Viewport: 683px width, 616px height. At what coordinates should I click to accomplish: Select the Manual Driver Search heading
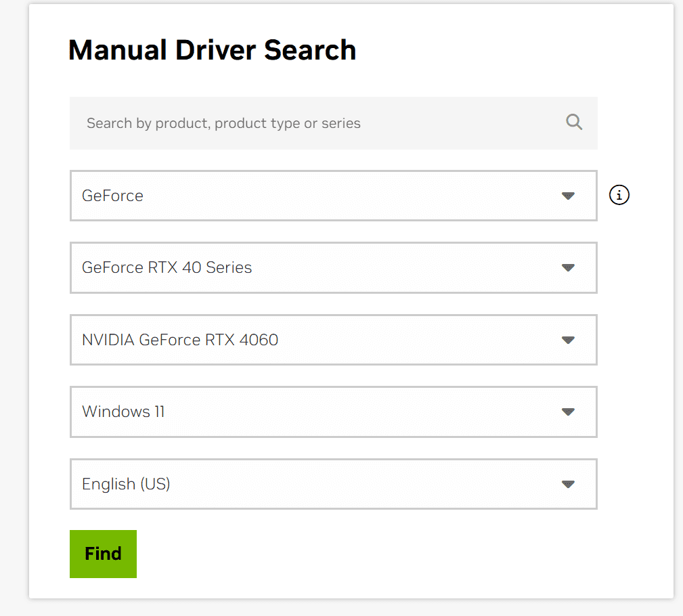(x=212, y=49)
